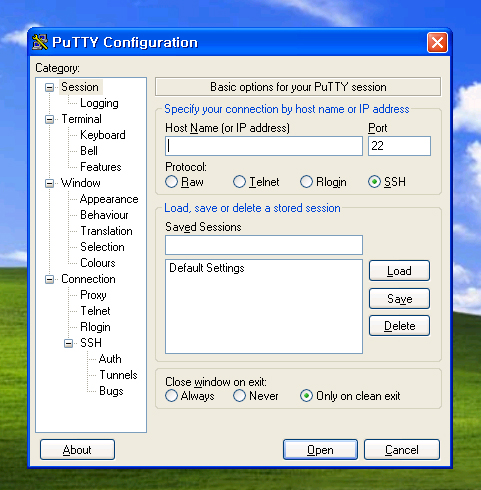Image resolution: width=481 pixels, height=490 pixels.
Task: Choose Rlogin as the protocol
Action: pos(306,182)
